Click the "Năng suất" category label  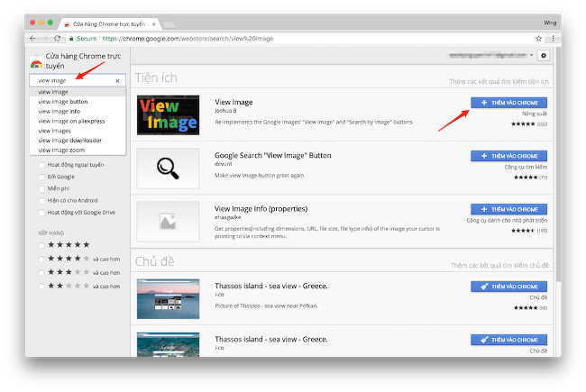tap(535, 114)
